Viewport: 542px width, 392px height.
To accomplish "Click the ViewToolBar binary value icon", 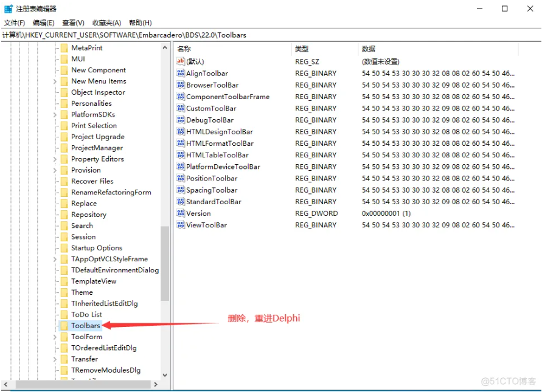I will click(x=181, y=225).
